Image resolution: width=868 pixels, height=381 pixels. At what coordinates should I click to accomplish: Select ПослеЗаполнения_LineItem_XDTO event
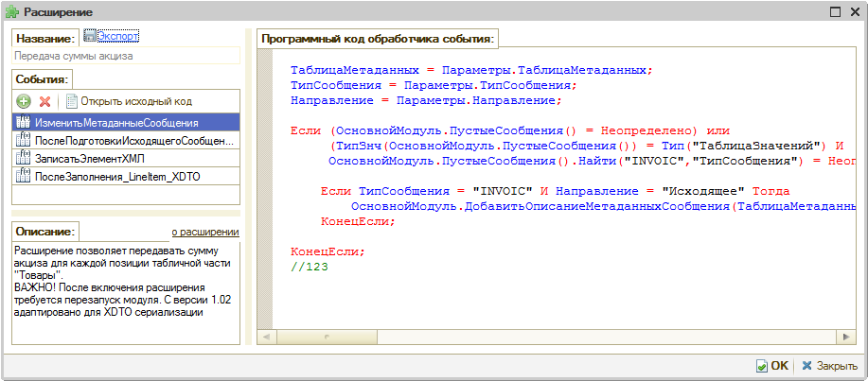[x=126, y=176]
